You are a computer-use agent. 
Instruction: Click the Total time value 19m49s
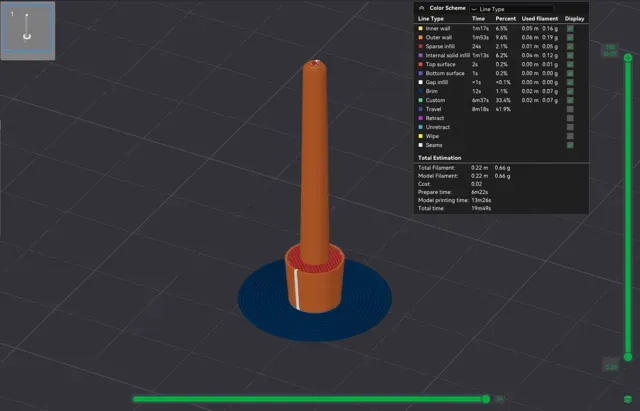tap(481, 209)
